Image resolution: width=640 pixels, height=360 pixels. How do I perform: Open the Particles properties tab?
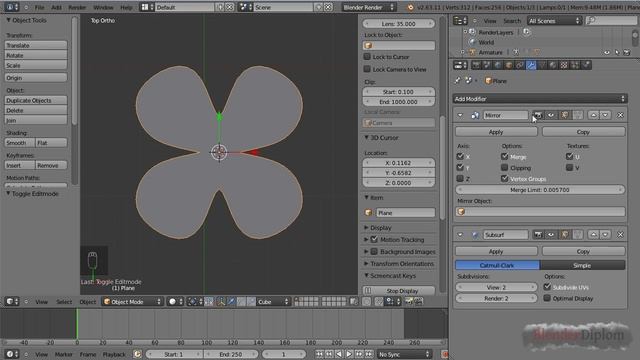click(x=575, y=65)
